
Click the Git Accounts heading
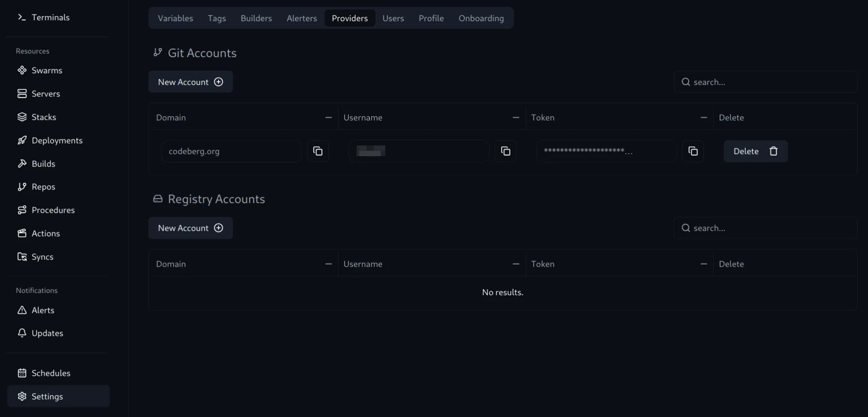click(x=202, y=53)
